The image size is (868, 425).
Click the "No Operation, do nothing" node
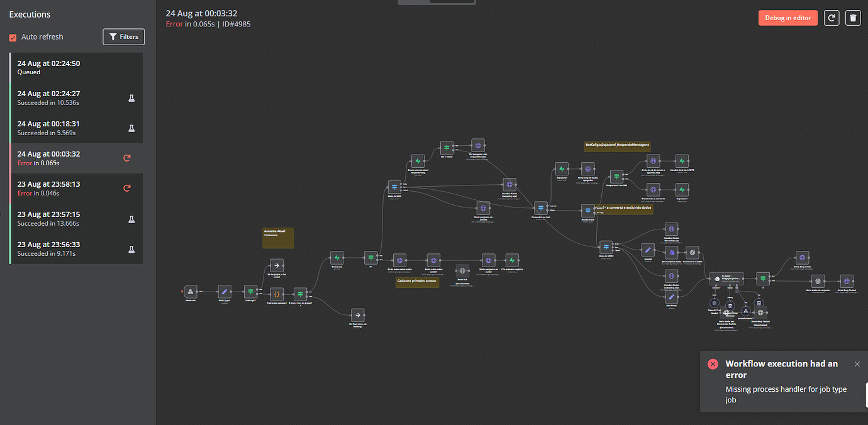[x=358, y=315]
